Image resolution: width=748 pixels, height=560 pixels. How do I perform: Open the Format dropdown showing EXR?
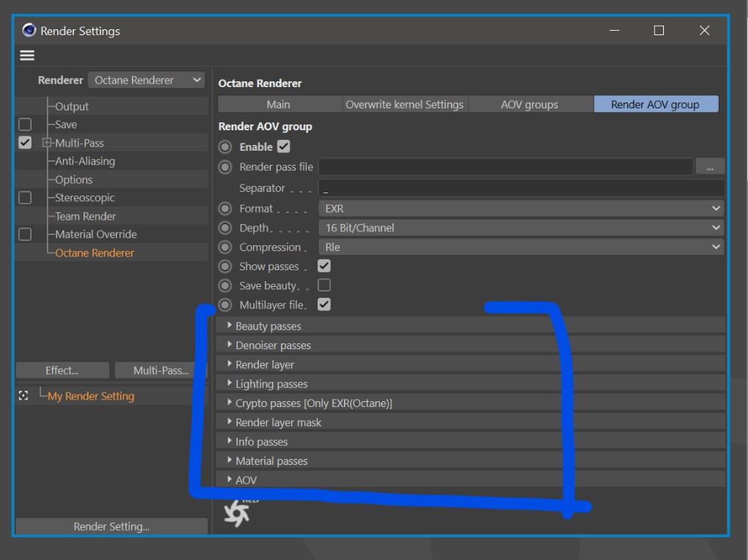(x=521, y=209)
